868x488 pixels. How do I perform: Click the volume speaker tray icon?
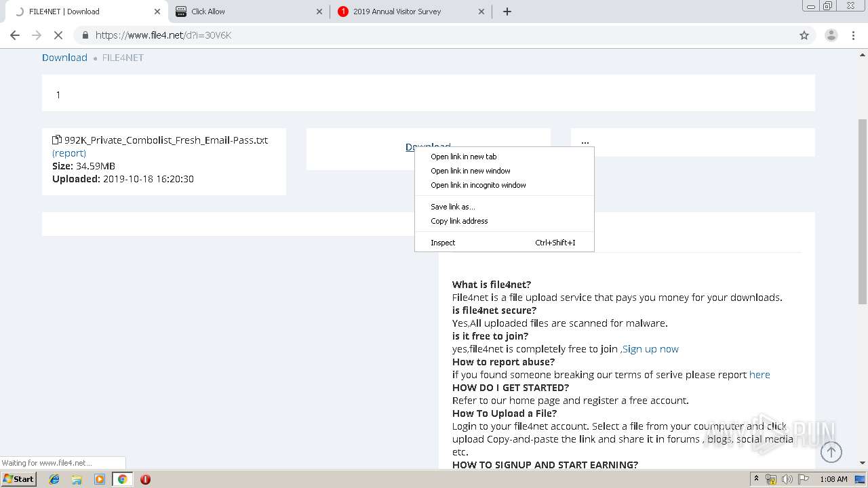tap(787, 479)
